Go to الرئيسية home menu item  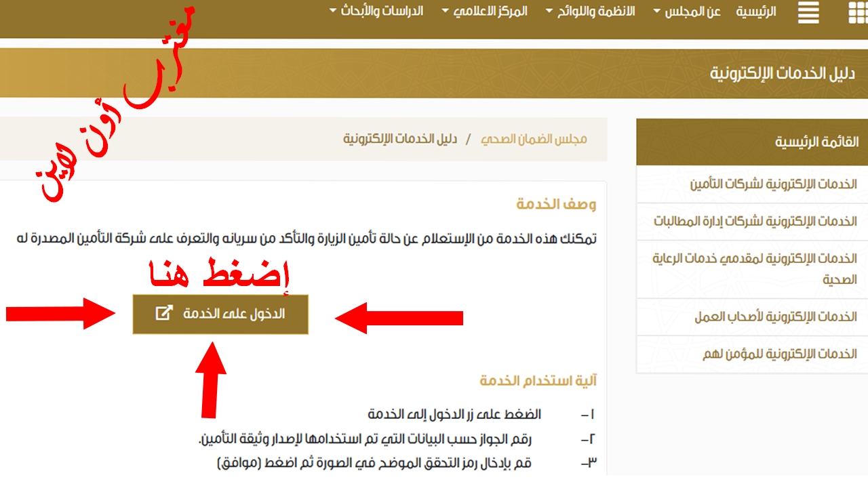pos(756,12)
